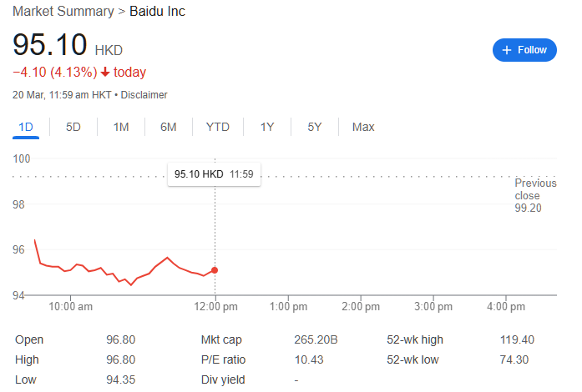The image size is (582, 392).
Task: Select the 1Y range tab
Action: point(267,127)
